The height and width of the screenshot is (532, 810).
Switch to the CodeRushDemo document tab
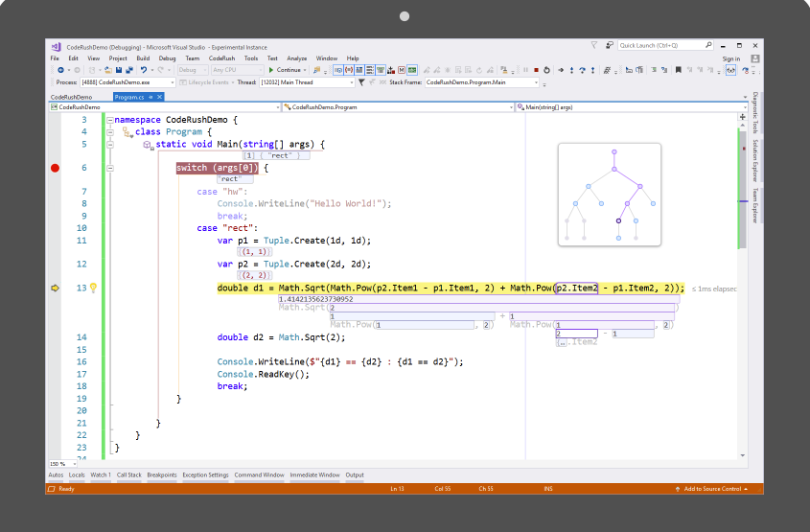(x=71, y=97)
